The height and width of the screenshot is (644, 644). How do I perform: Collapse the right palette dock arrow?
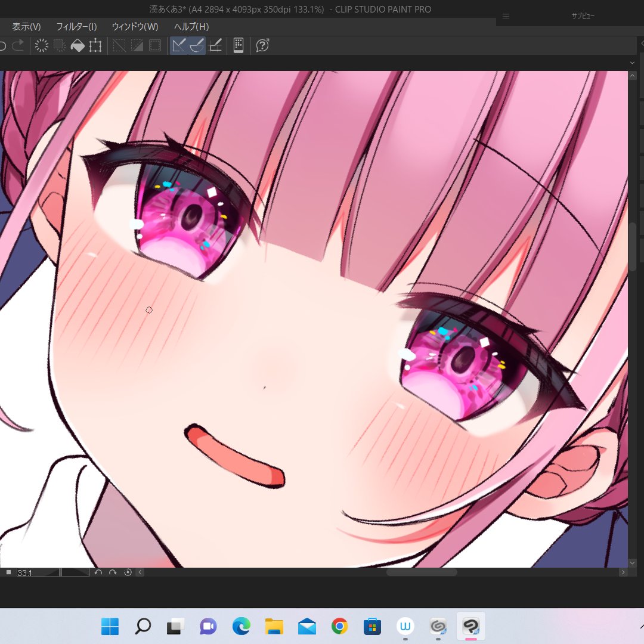[x=642, y=43]
